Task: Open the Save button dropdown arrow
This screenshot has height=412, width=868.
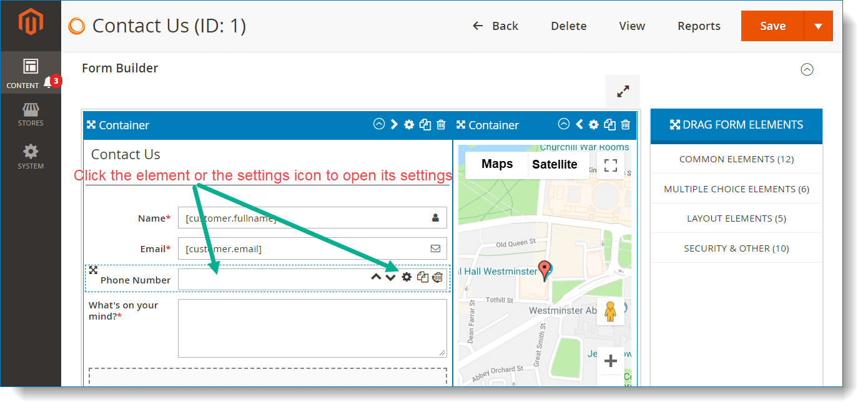Action: pyautogui.click(x=819, y=26)
